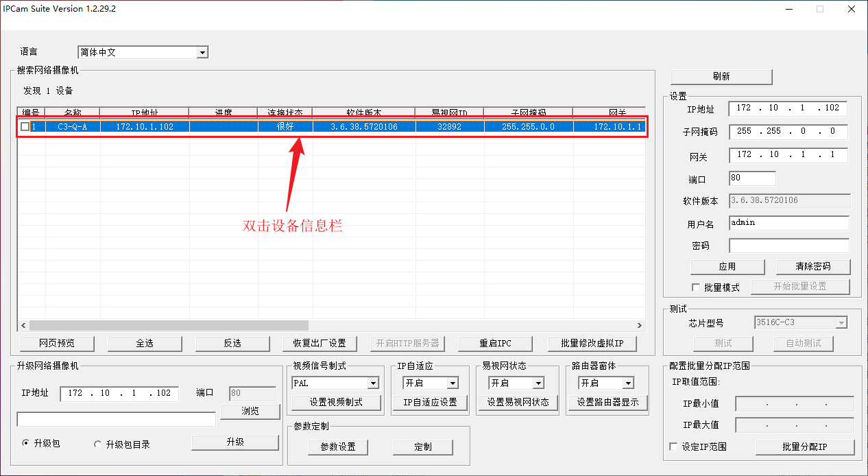868x476 pixels.
Task: Click the 设置易视网状态 button
Action: [518, 403]
